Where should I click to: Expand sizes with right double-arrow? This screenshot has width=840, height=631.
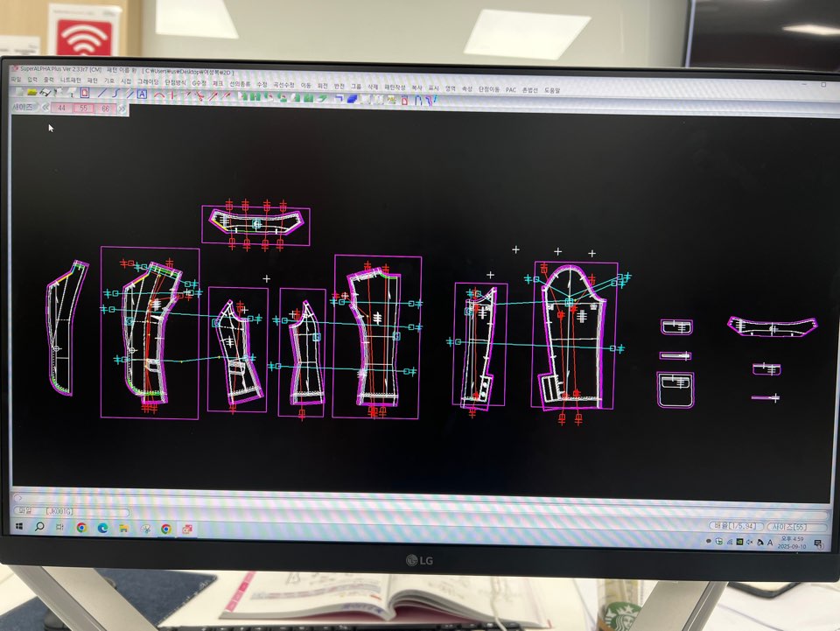click(122, 109)
